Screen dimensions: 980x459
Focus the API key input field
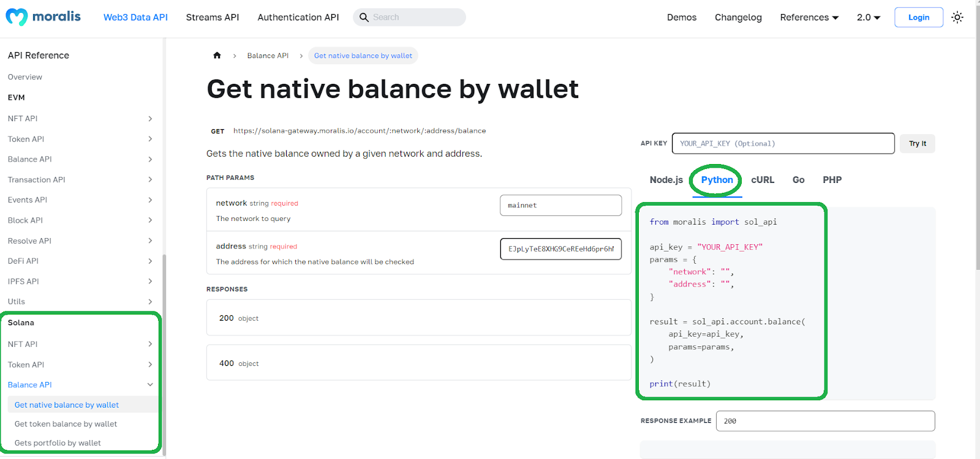[783, 144]
